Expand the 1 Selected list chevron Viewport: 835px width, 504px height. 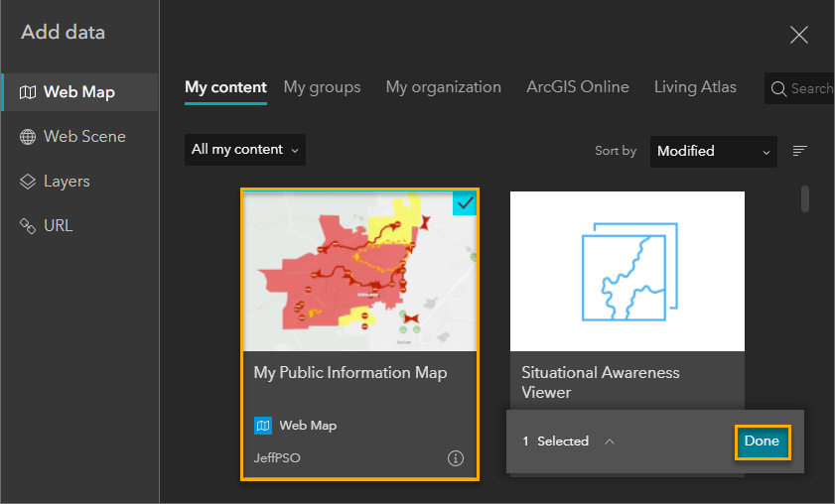click(610, 441)
